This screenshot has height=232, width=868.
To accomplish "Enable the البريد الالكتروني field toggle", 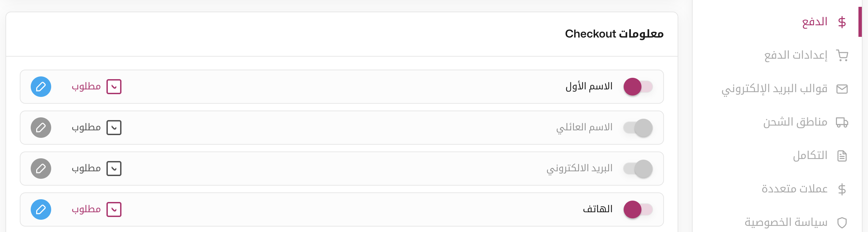I will tap(638, 169).
